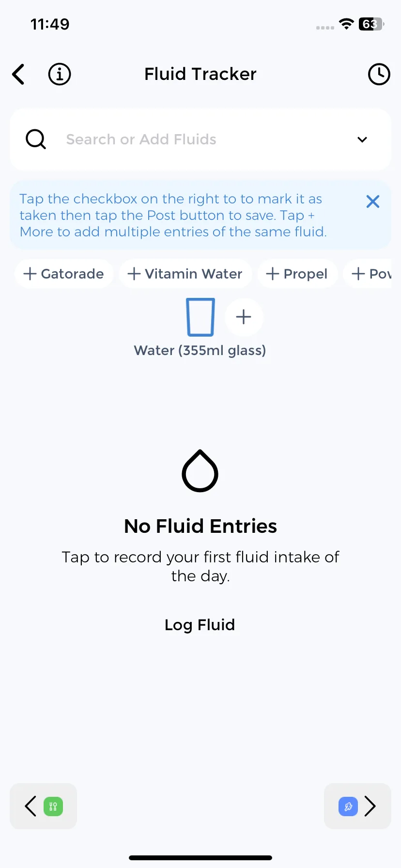Expand the fluids search dropdown chevron

pos(362,139)
